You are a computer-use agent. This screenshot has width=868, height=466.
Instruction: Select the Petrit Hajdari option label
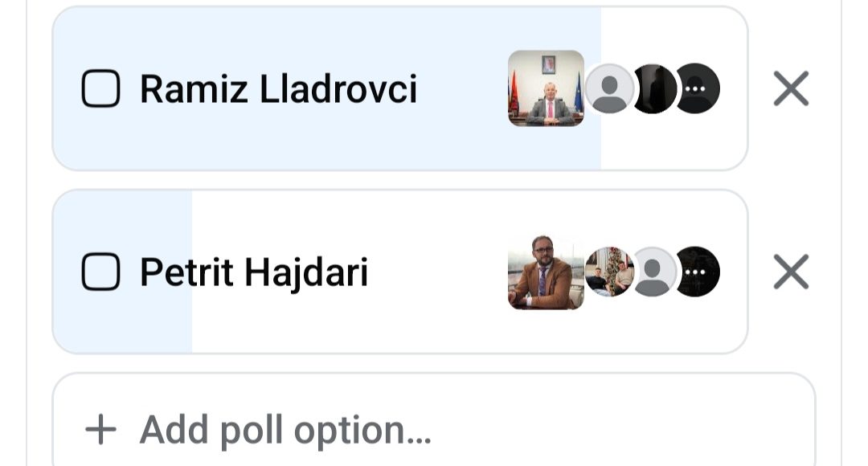[x=254, y=272]
